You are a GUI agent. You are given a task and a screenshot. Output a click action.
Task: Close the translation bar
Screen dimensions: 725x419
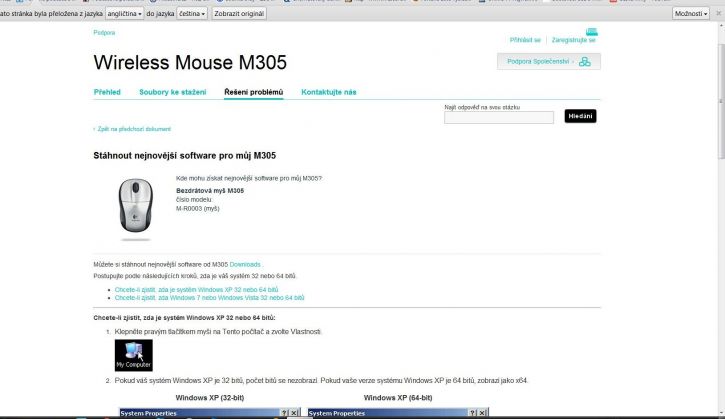click(719, 13)
